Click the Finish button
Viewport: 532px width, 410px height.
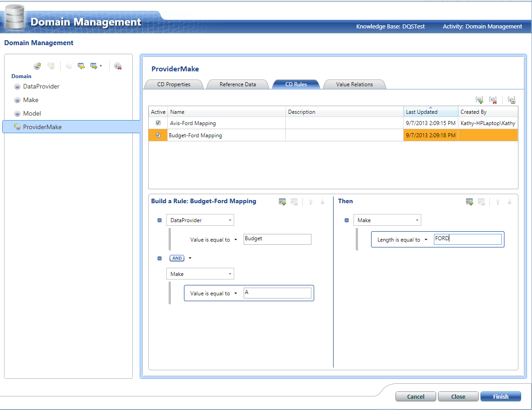(500, 396)
